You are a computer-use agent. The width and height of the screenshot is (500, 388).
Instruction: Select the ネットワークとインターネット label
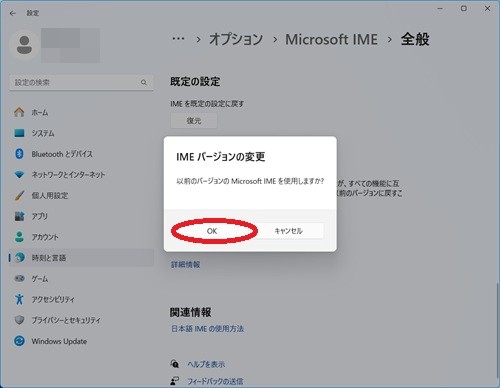pos(68,175)
